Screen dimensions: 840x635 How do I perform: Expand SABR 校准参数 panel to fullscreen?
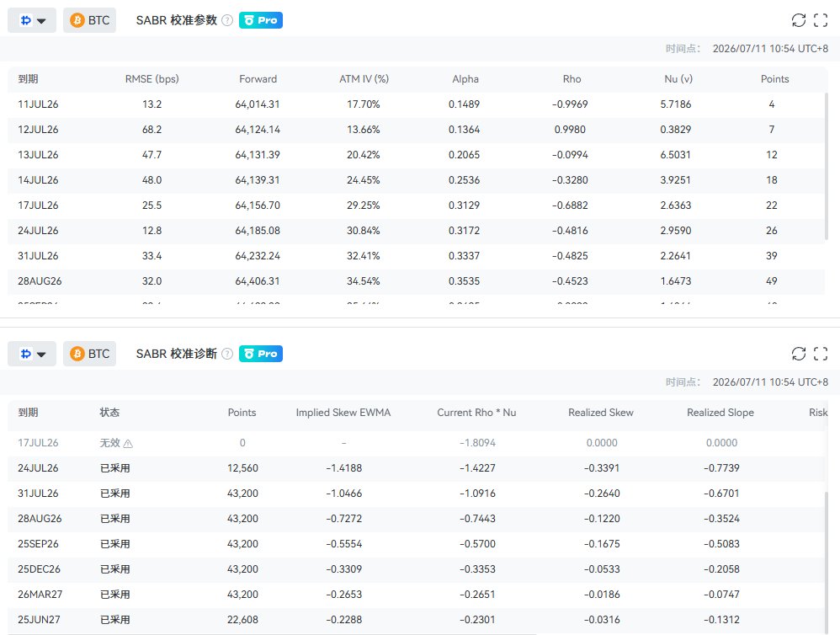pyautogui.click(x=821, y=20)
